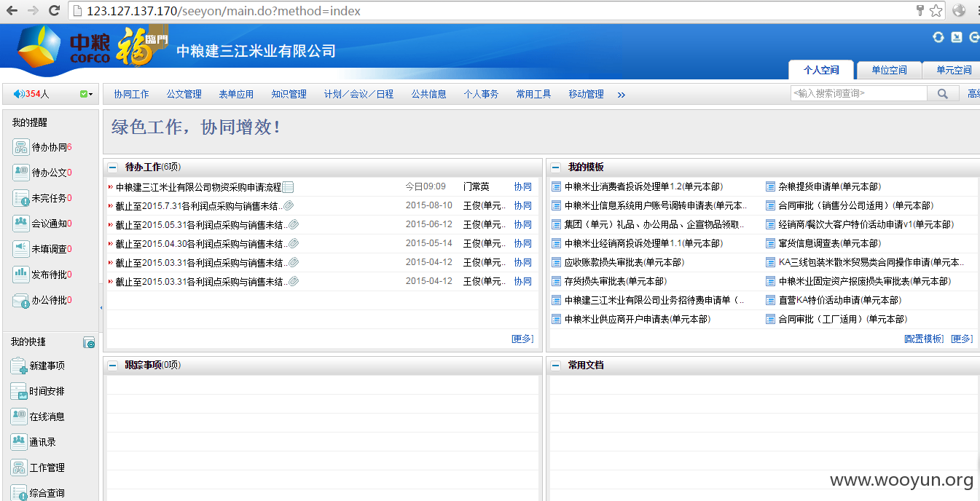
Task: Open the online status dropdown
Action: [x=87, y=94]
